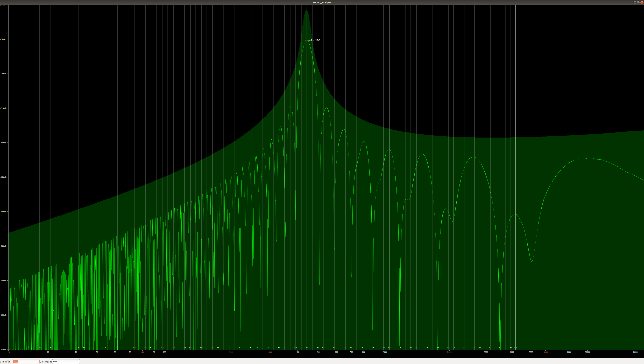The width and height of the screenshot is (644, 364).
Task: Click the sound_analyse title bar text
Action: coord(322,2)
